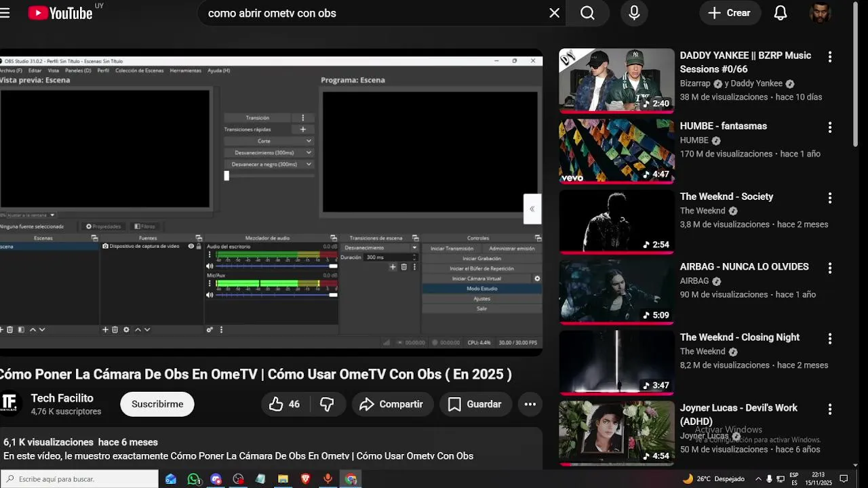
Task: Click the Compartir share button
Action: pos(392,404)
